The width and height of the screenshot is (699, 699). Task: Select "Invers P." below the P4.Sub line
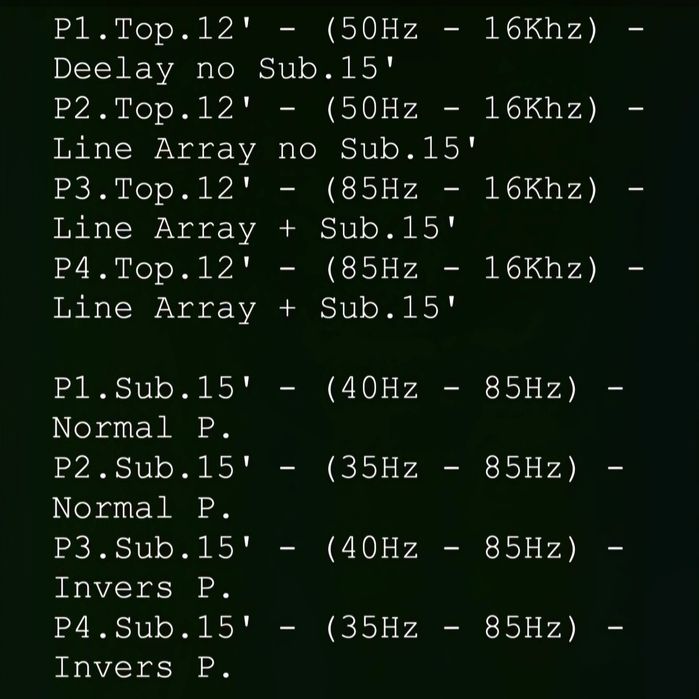pyautogui.click(x=142, y=667)
